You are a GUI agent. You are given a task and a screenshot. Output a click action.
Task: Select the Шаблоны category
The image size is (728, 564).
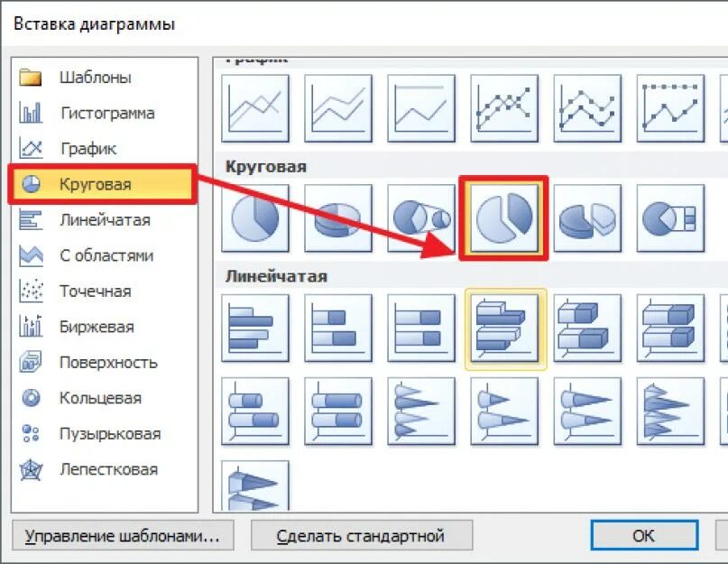105,77
